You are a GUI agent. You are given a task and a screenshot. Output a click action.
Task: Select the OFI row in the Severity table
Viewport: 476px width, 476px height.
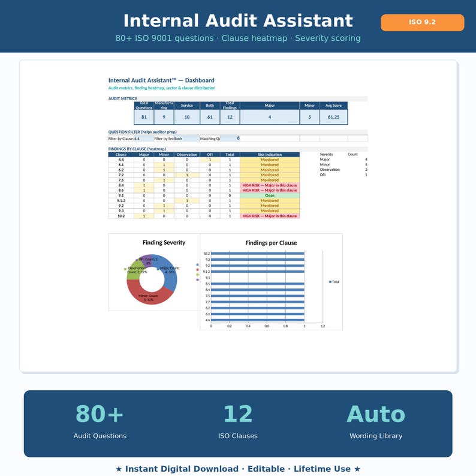tap(344, 175)
